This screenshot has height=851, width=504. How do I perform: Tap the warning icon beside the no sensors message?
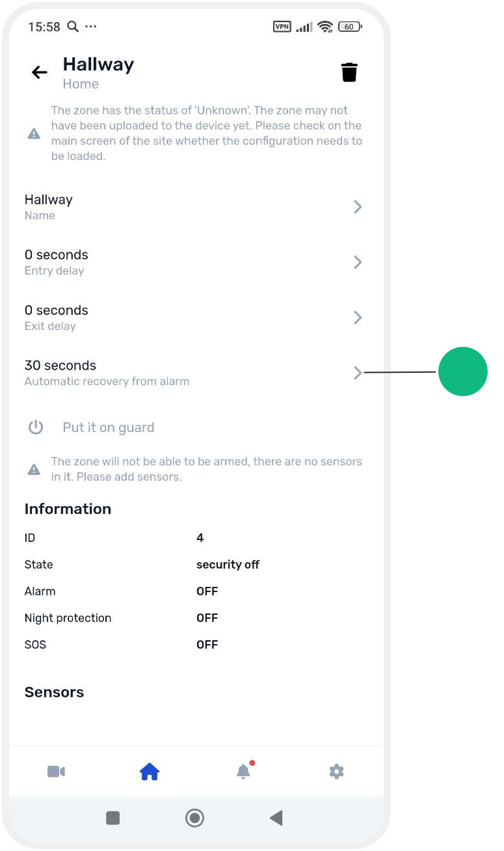34,469
